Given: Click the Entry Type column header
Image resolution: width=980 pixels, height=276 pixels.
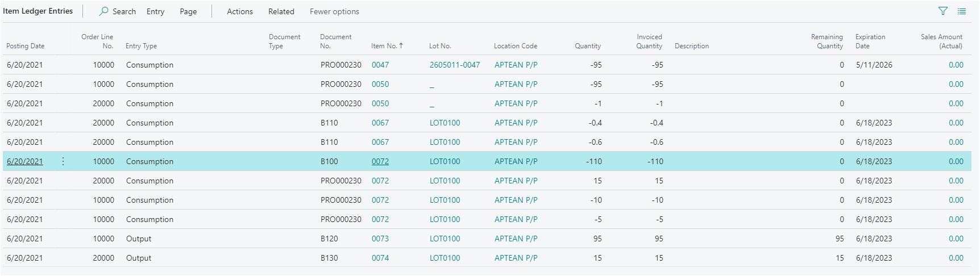Looking at the screenshot, I should (141, 46).
